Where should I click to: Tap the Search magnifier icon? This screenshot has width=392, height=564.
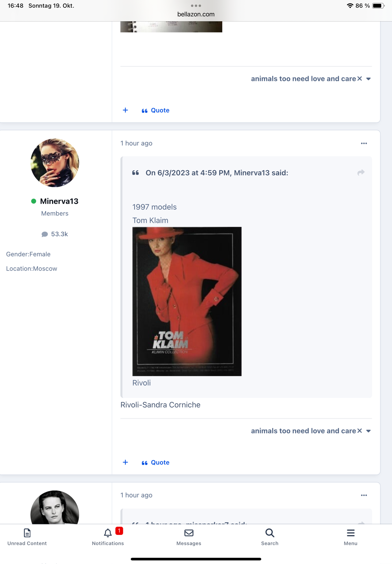pyautogui.click(x=269, y=533)
